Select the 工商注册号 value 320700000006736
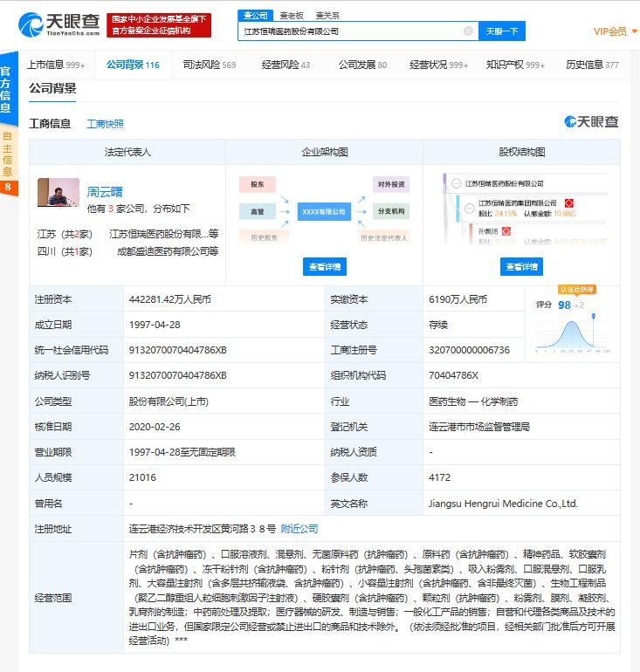The height and width of the screenshot is (672, 640). click(x=469, y=350)
